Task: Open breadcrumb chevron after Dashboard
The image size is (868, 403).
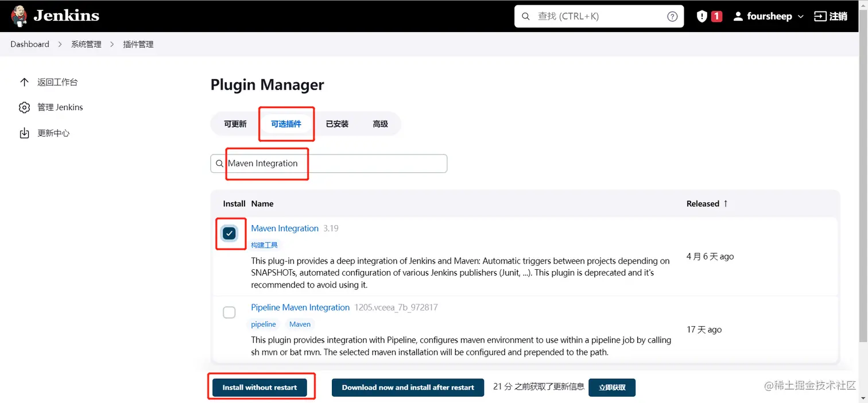Action: (60, 44)
